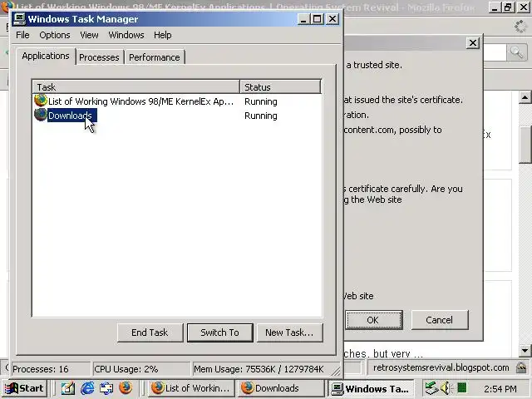Click the network tray icon

(431, 388)
